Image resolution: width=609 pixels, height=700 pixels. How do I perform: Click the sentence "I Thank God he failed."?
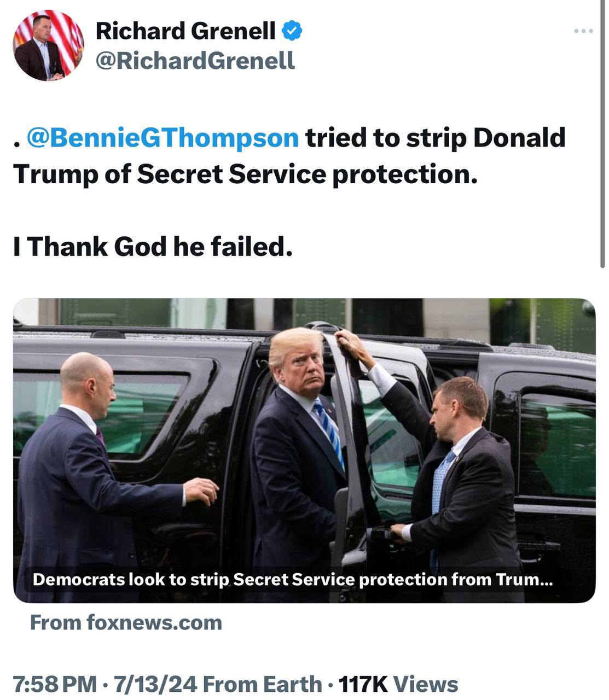[x=153, y=247]
